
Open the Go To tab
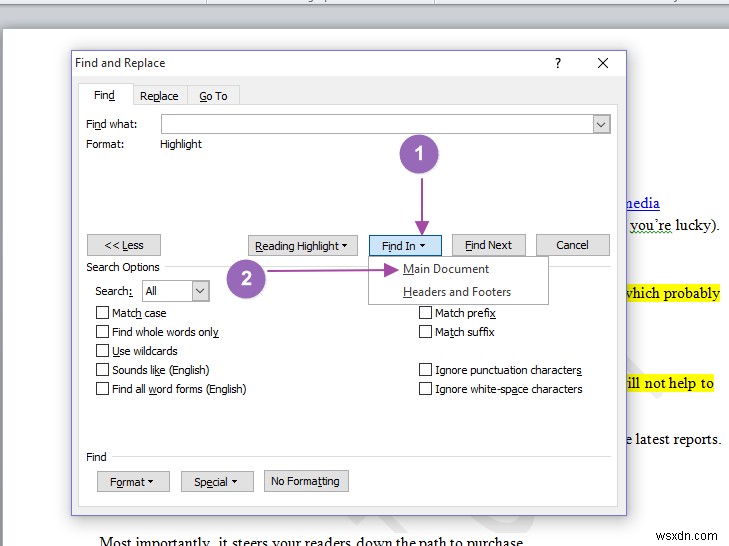pos(213,96)
